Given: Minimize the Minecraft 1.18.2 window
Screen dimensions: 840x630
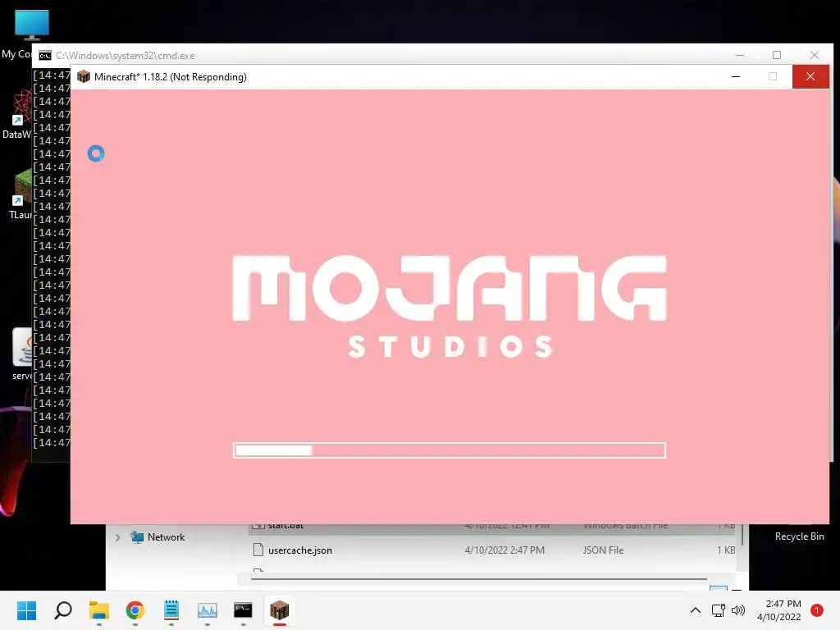Looking at the screenshot, I should (x=736, y=76).
